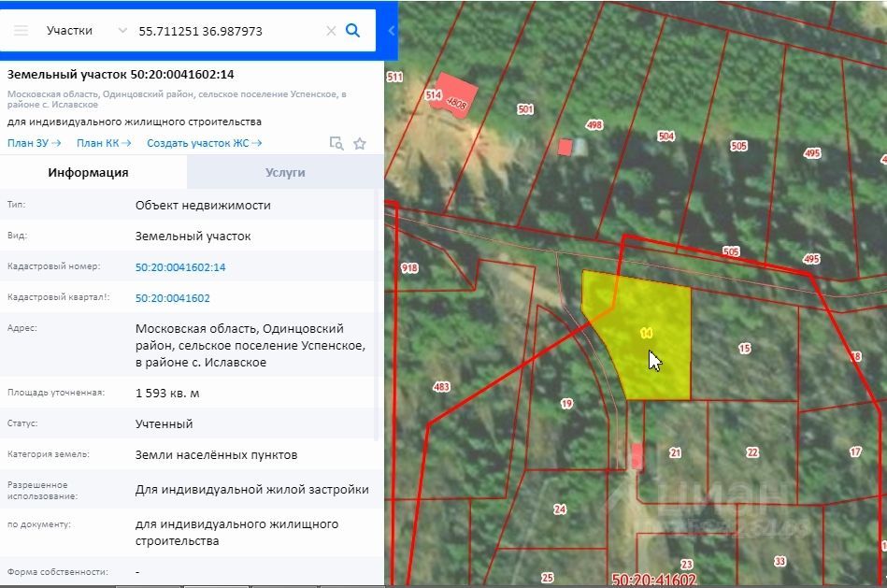Viewport: 887px width, 588px height.
Task: Clear the search coordinates with X
Action: [331, 30]
